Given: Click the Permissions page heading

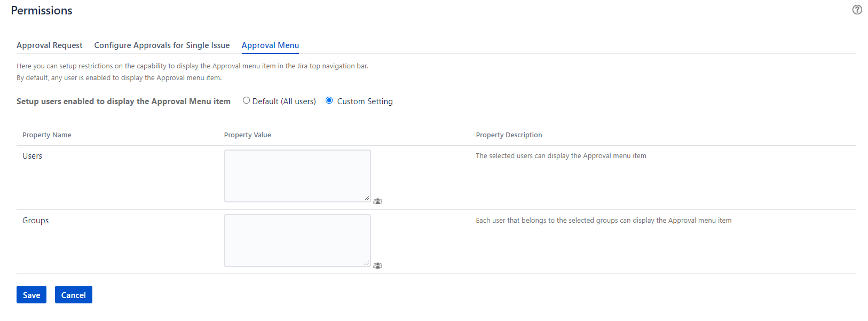Looking at the screenshot, I should point(42,11).
